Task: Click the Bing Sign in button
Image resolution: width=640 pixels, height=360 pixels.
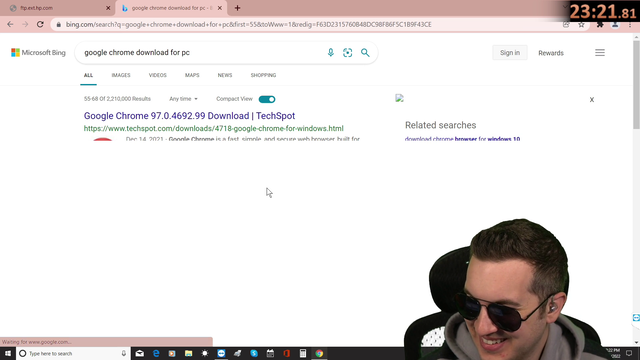Action: [x=510, y=53]
